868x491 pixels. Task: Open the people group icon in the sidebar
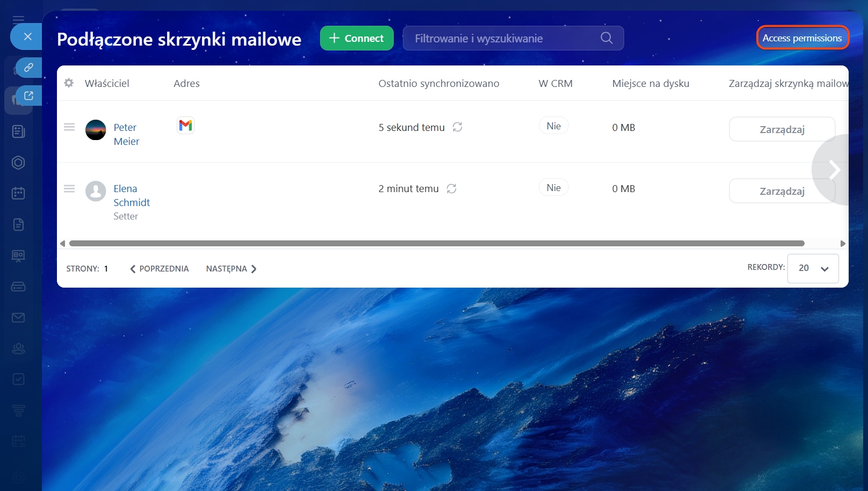click(18, 349)
